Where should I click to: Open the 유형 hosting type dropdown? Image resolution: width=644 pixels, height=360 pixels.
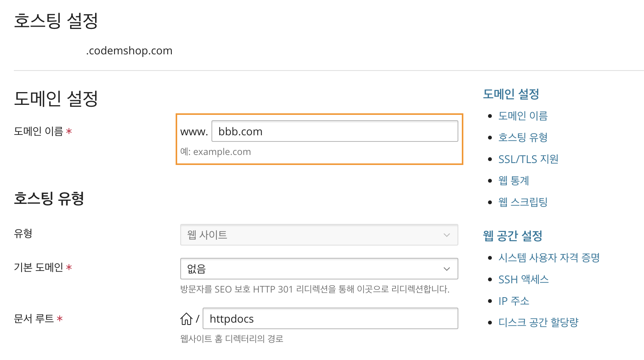(x=319, y=235)
